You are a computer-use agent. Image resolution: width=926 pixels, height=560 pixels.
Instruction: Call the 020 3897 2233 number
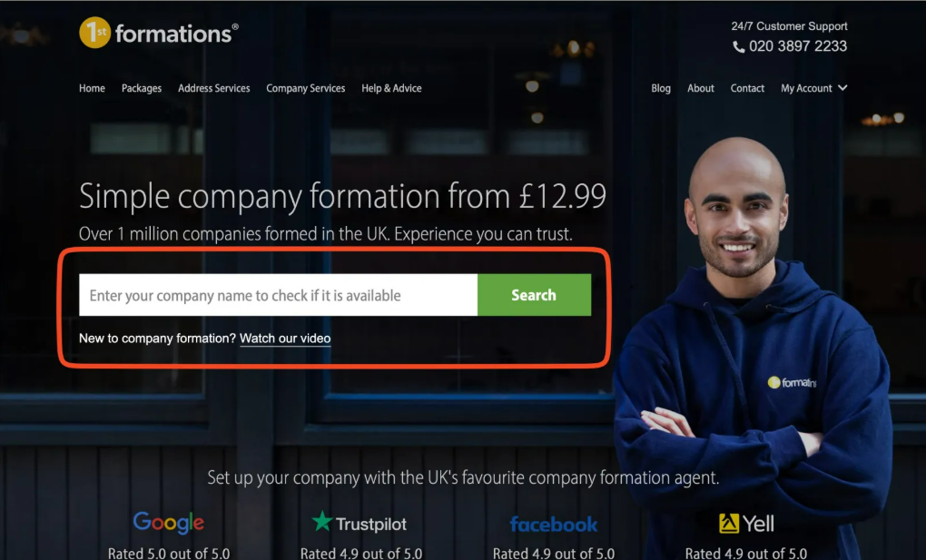pos(798,46)
